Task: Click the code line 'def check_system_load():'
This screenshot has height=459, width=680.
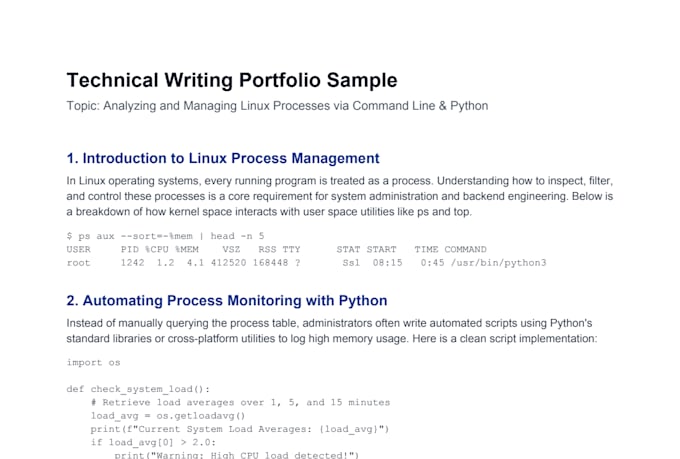Action: (x=138, y=389)
